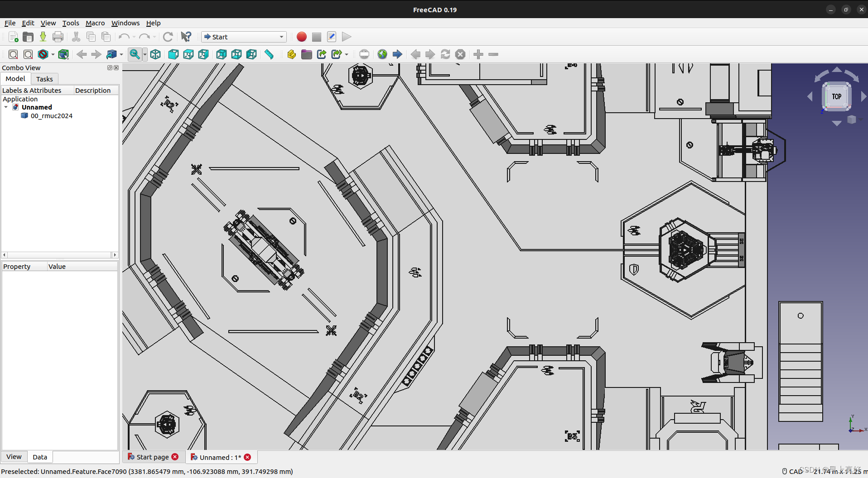Expand the draw style options
Image resolution: width=868 pixels, height=478 pixels.
52,54
